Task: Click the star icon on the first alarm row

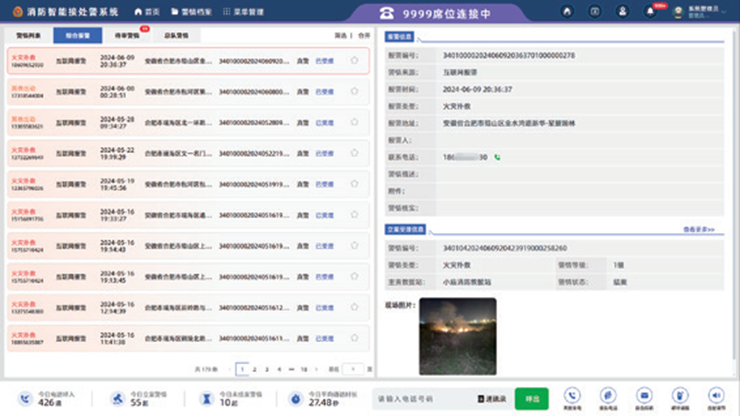Action: [354, 61]
